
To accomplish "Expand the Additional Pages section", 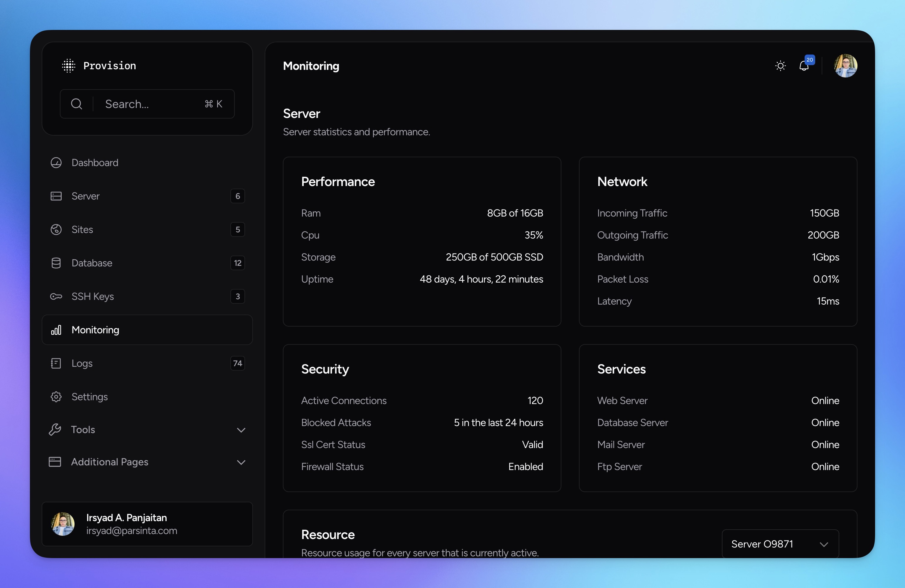I will (x=242, y=462).
